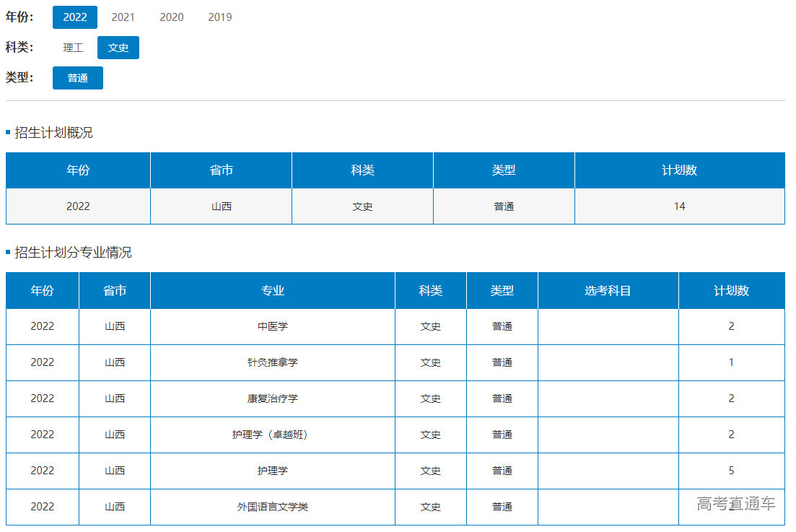The image size is (796, 532).
Task: Click 康复治疗学 major cell
Action: [x=273, y=398]
